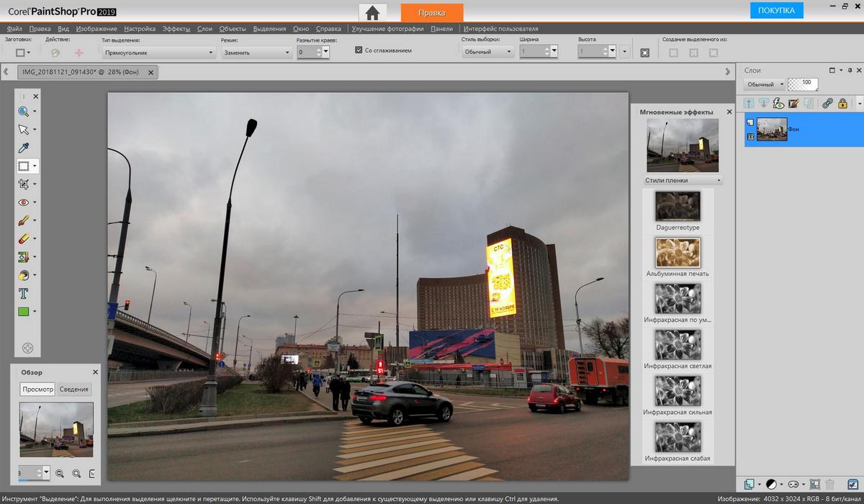This screenshot has height=504, width=864.
Task: Select the Text tool
Action: click(x=24, y=293)
